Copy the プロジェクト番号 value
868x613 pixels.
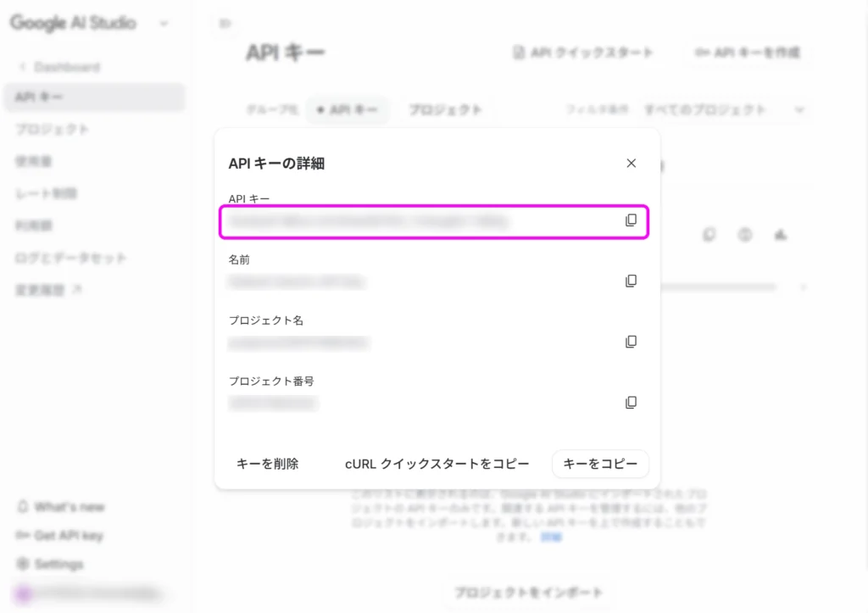(x=631, y=403)
